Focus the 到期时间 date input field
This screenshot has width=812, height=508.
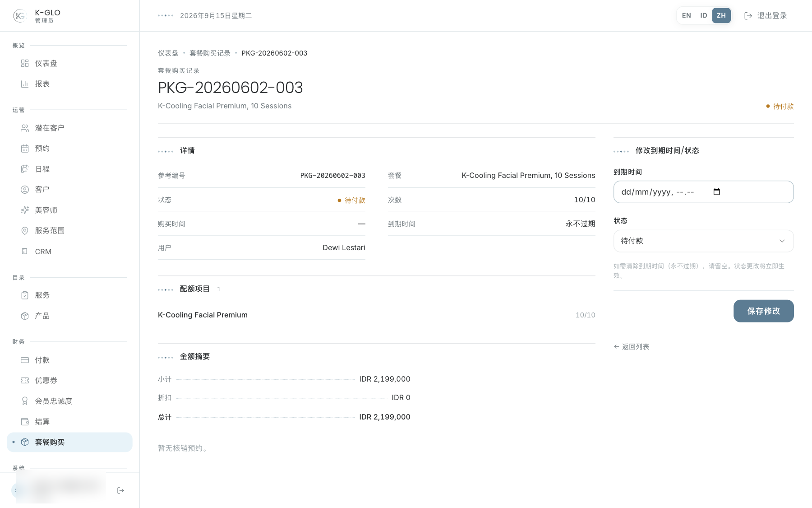[x=703, y=192]
